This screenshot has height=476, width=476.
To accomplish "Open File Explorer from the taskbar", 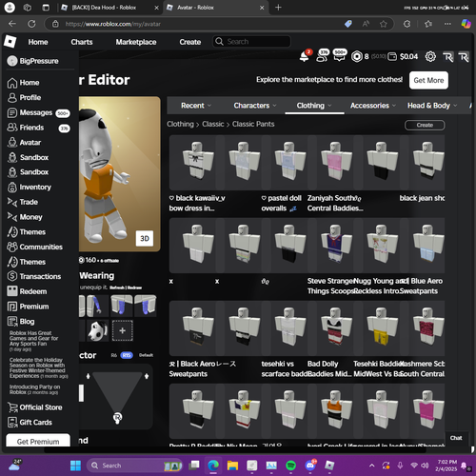I will tap(232, 466).
